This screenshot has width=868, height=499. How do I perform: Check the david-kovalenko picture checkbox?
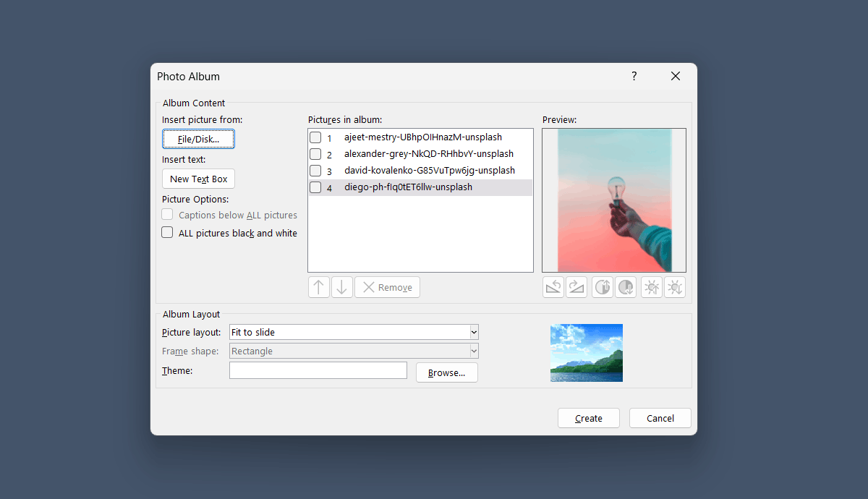(x=315, y=170)
